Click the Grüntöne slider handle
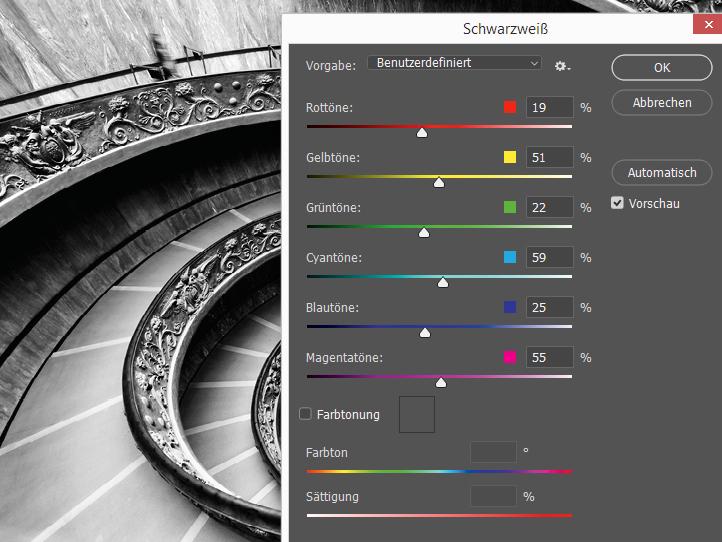The height and width of the screenshot is (542, 722). click(x=424, y=233)
